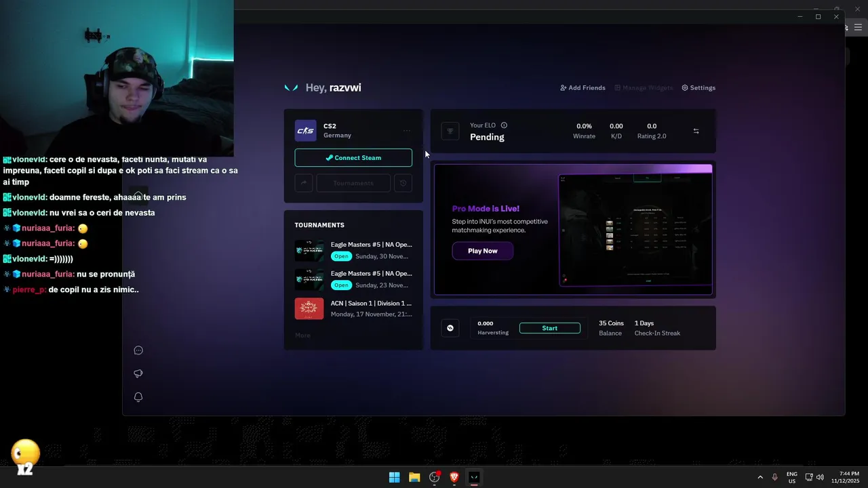The image size is (868, 488).
Task: Open Manage Widgets
Action: point(644,87)
